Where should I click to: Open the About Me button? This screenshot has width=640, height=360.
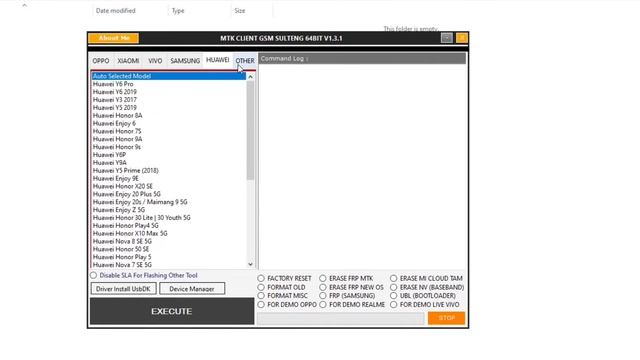tap(113, 38)
